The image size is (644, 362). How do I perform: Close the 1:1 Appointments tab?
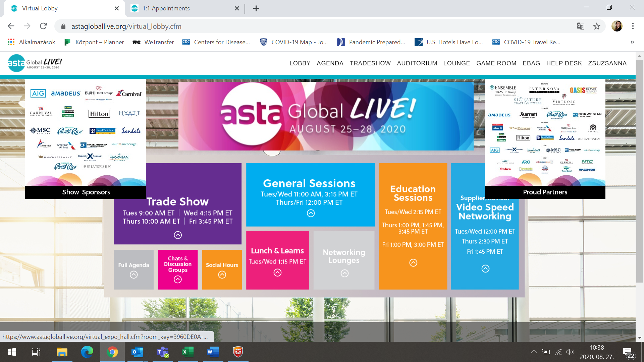pos(237,8)
